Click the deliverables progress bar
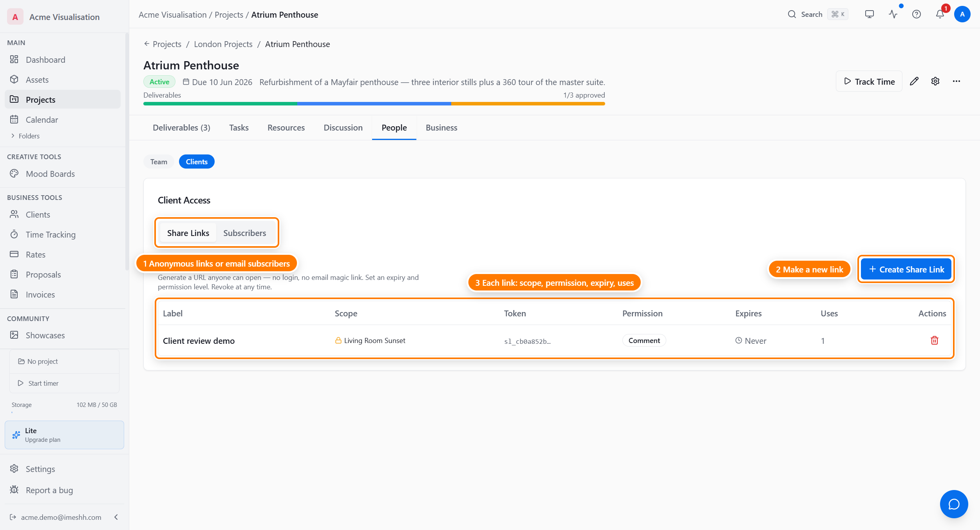 coord(374,104)
